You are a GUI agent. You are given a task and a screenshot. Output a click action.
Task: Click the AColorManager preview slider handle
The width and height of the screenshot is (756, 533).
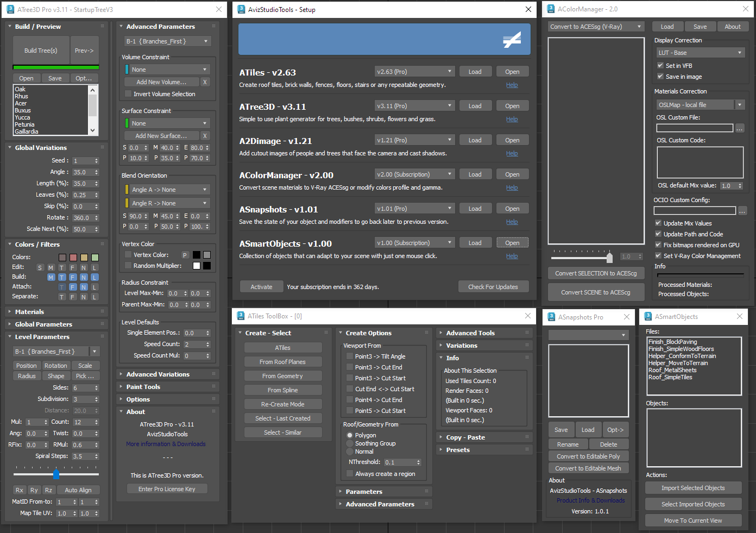tap(609, 257)
